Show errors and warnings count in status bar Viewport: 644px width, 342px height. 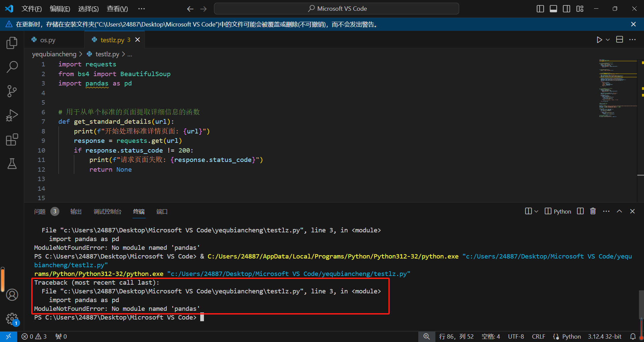(x=34, y=336)
